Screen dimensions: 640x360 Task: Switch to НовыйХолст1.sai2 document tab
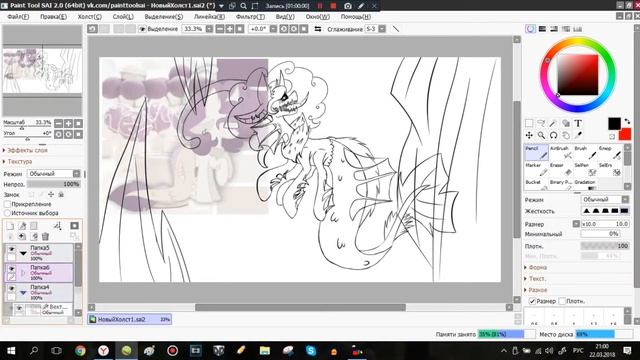coord(130,319)
